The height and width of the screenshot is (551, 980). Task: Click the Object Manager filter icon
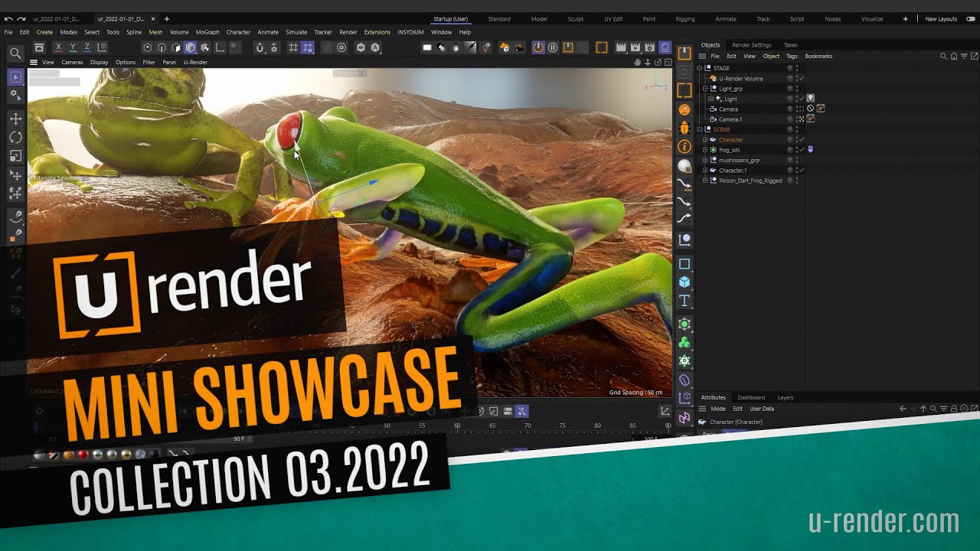click(964, 56)
